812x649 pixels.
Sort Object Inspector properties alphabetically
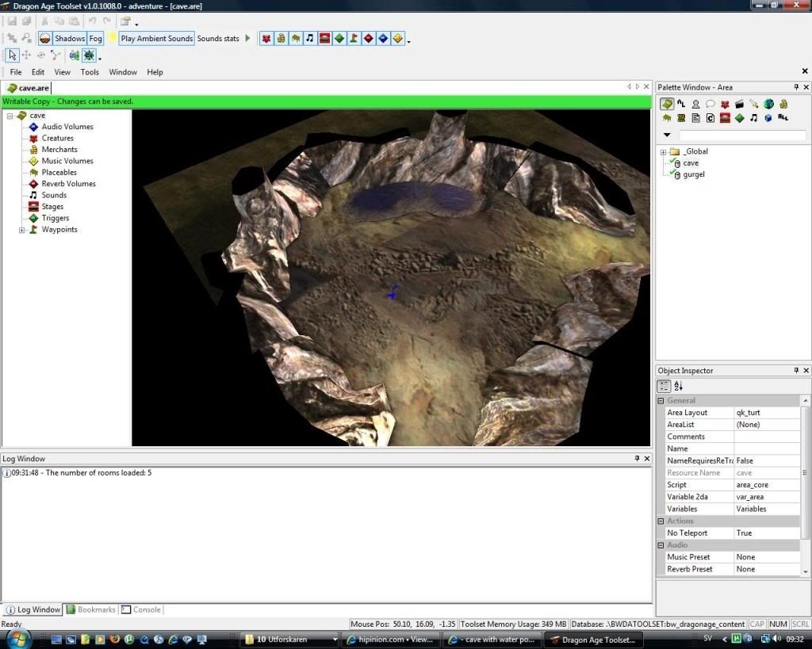(679, 386)
